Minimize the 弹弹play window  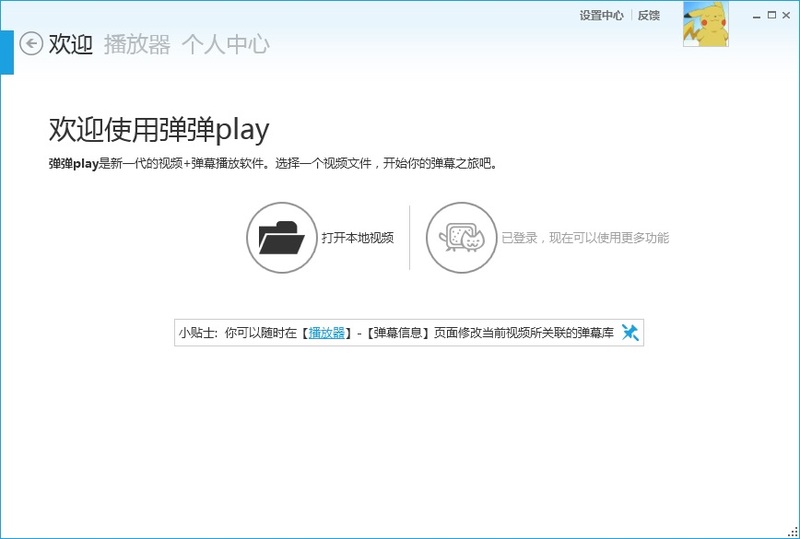(x=757, y=16)
